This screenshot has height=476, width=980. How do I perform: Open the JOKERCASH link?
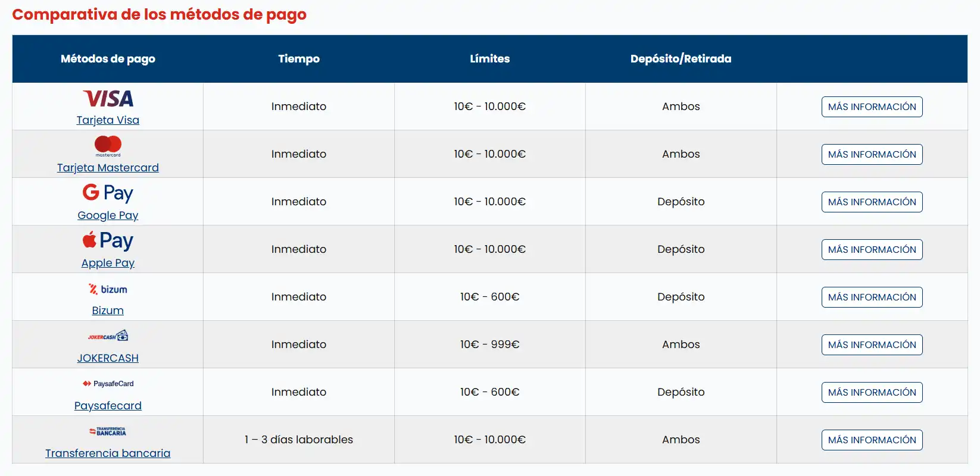(x=108, y=358)
